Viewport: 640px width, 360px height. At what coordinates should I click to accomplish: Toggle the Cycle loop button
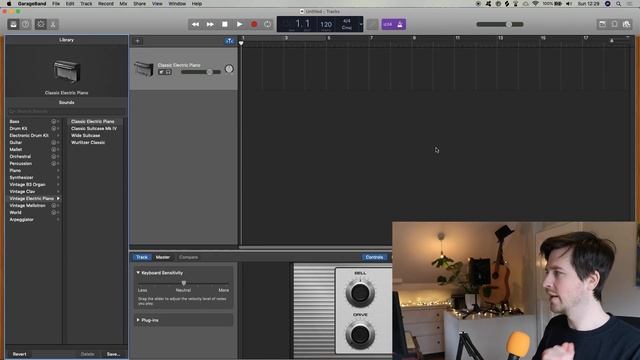267,24
